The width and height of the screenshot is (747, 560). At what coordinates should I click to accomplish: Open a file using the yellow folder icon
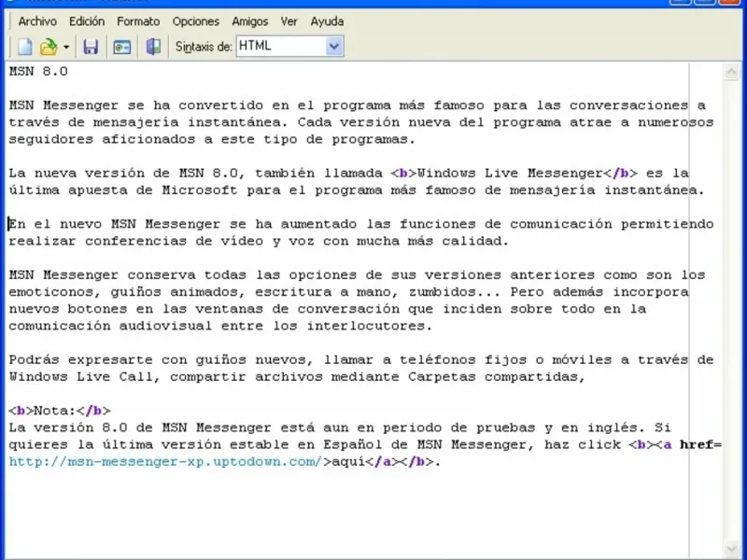(49, 47)
